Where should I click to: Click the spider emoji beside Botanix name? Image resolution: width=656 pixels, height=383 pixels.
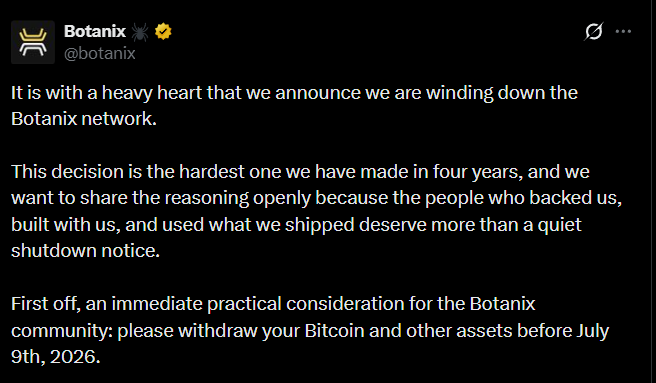click(140, 32)
